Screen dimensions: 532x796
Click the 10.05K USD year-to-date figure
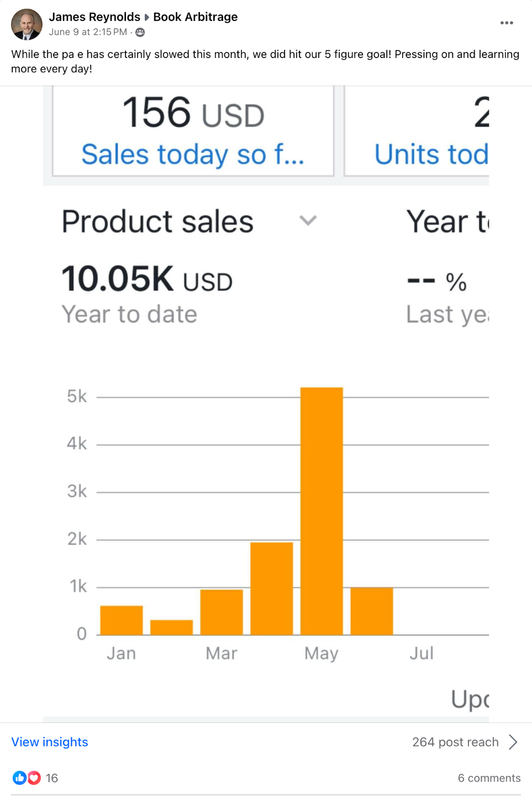[147, 279]
